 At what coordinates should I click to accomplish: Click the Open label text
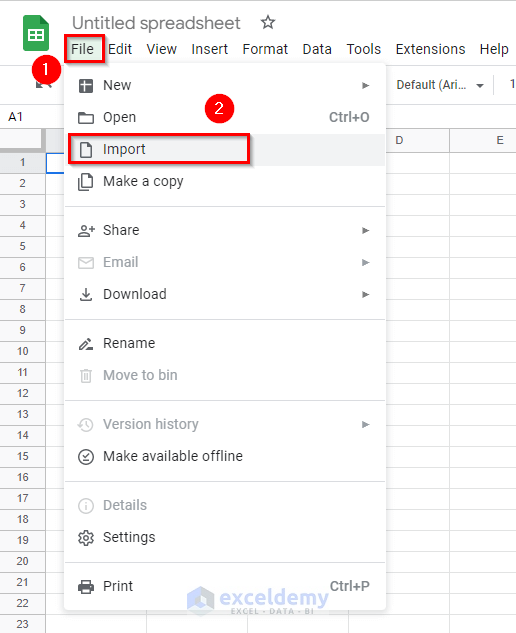120,117
